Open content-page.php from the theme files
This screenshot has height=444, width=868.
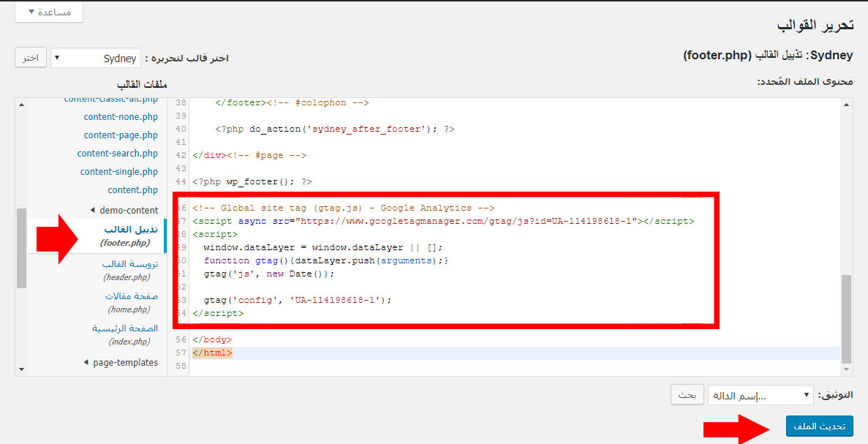(121, 135)
